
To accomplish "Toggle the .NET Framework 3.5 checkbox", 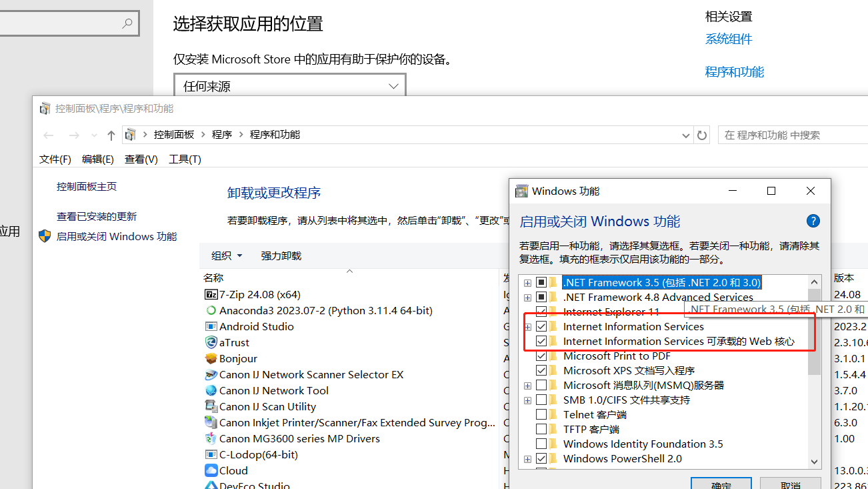I will pyautogui.click(x=541, y=282).
